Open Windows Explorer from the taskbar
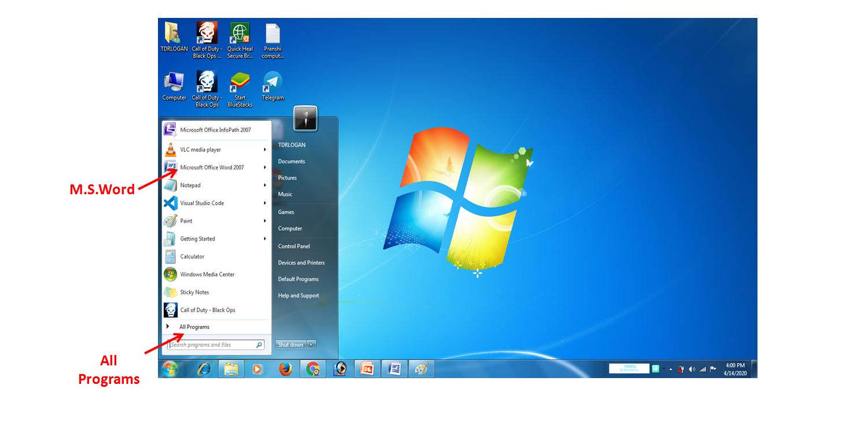 tap(231, 369)
